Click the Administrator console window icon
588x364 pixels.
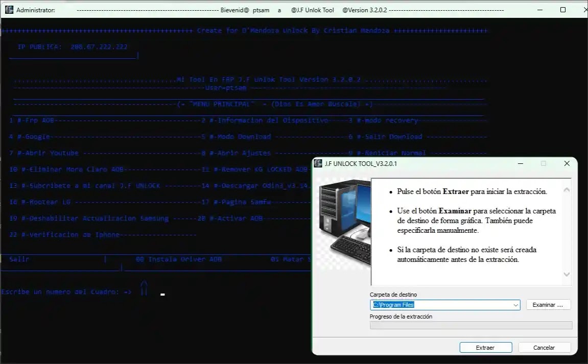(9, 10)
